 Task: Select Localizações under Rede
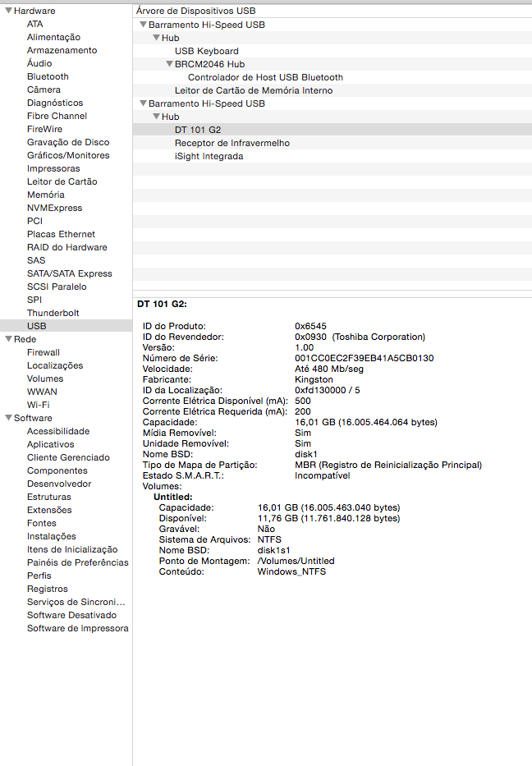pyautogui.click(x=55, y=366)
